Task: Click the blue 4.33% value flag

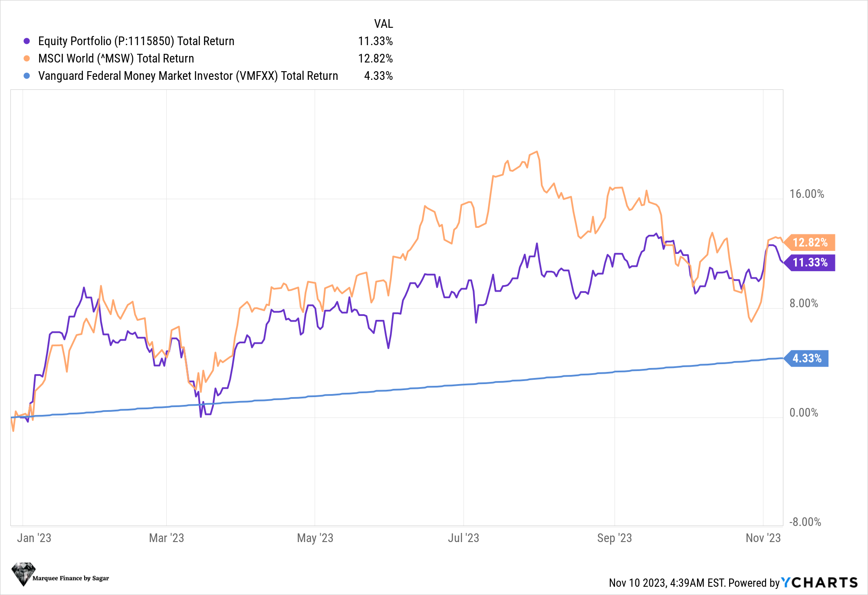Action: point(807,358)
